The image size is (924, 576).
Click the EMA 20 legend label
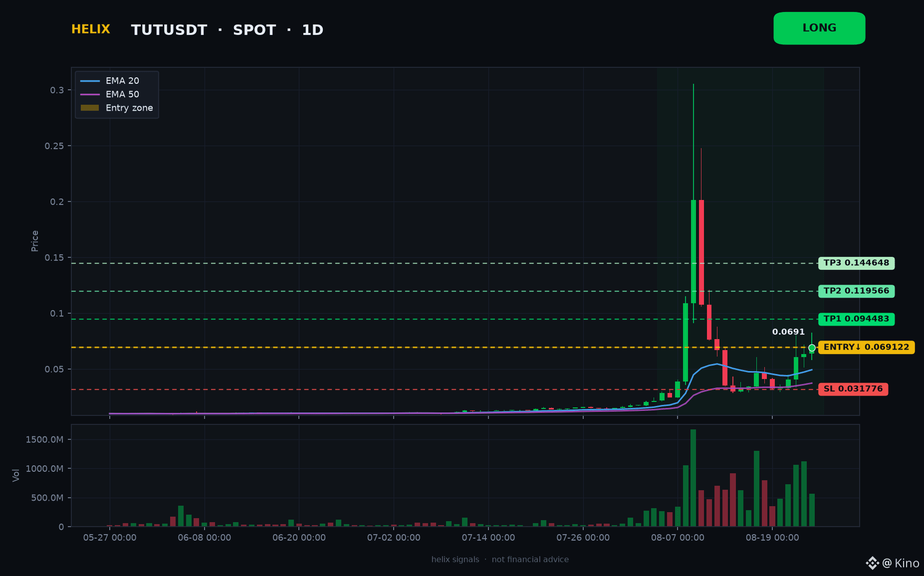click(122, 81)
